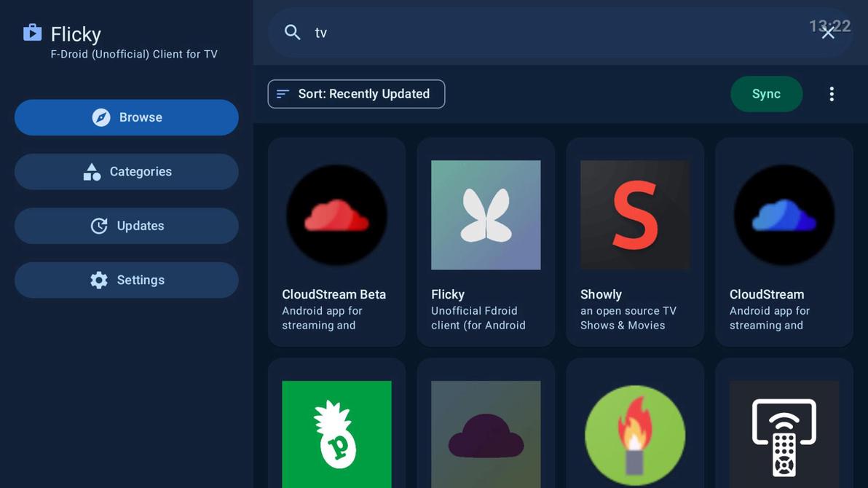Open Settings using the gear icon
868x488 pixels.
point(99,280)
